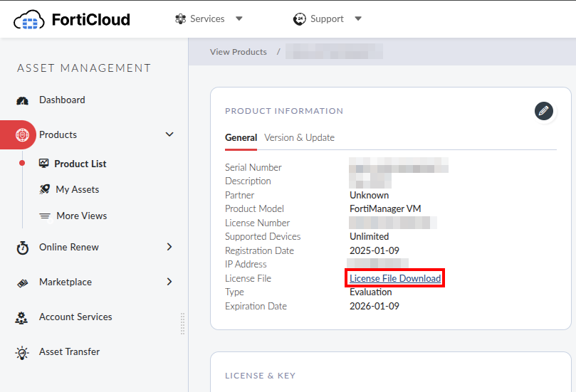The height and width of the screenshot is (392, 576).
Task: Collapse the Products section chevron
Action: (169, 134)
